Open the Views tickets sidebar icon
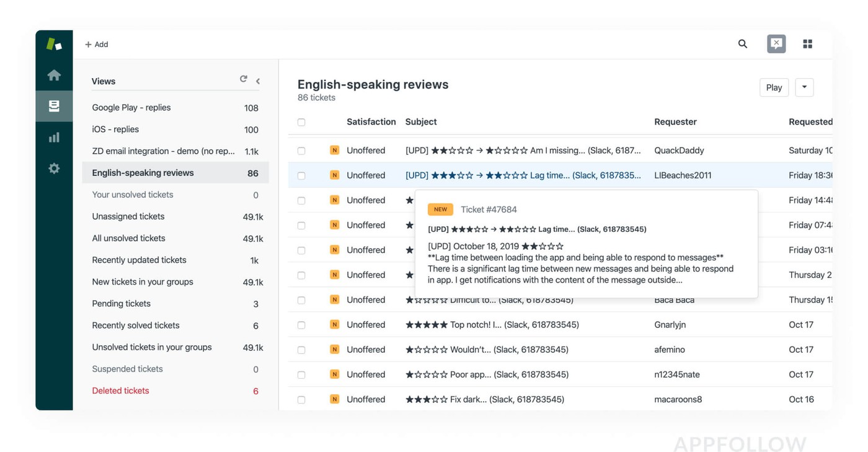The width and height of the screenshot is (868, 452). coord(54,106)
